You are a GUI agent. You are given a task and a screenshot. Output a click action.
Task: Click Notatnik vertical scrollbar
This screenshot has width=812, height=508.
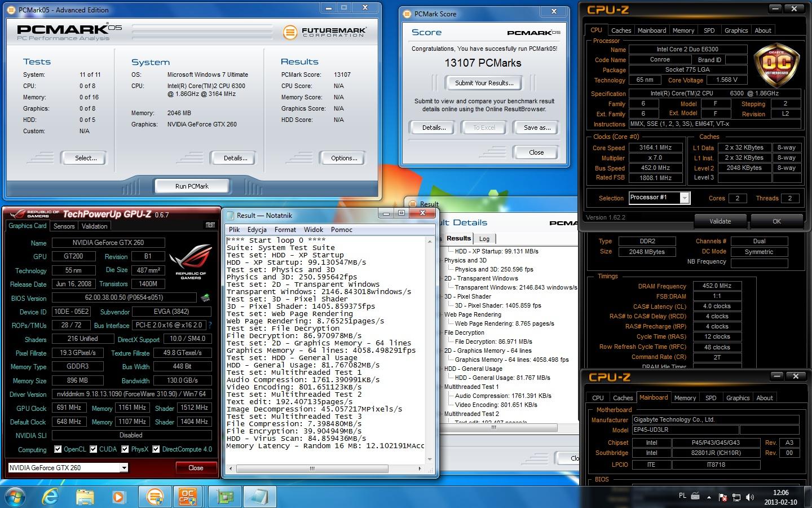click(430, 350)
